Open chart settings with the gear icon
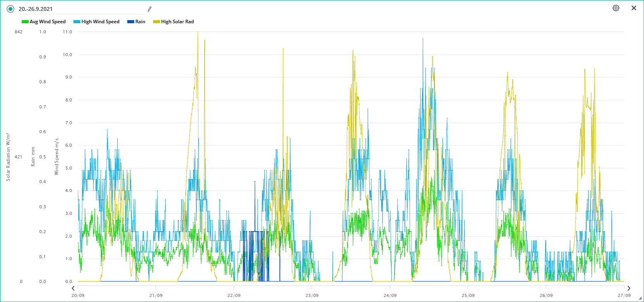644x302 pixels. pyautogui.click(x=616, y=8)
